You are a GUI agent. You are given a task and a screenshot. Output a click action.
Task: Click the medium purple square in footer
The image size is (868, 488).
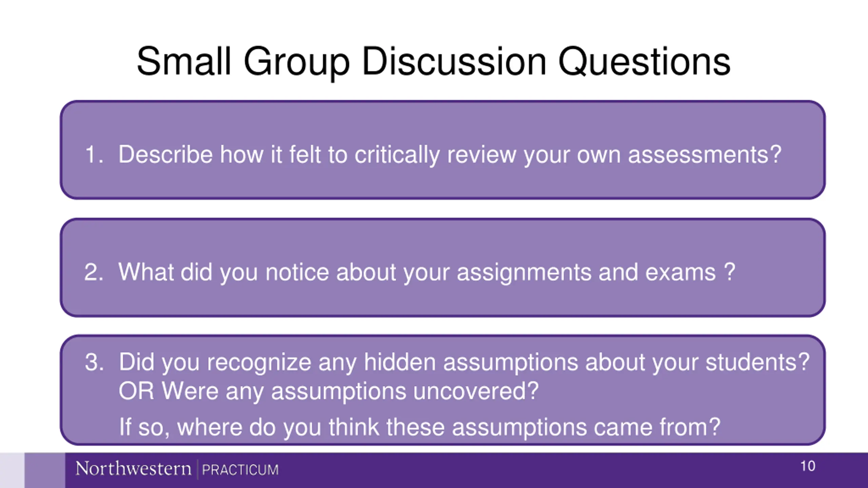[x=45, y=470]
